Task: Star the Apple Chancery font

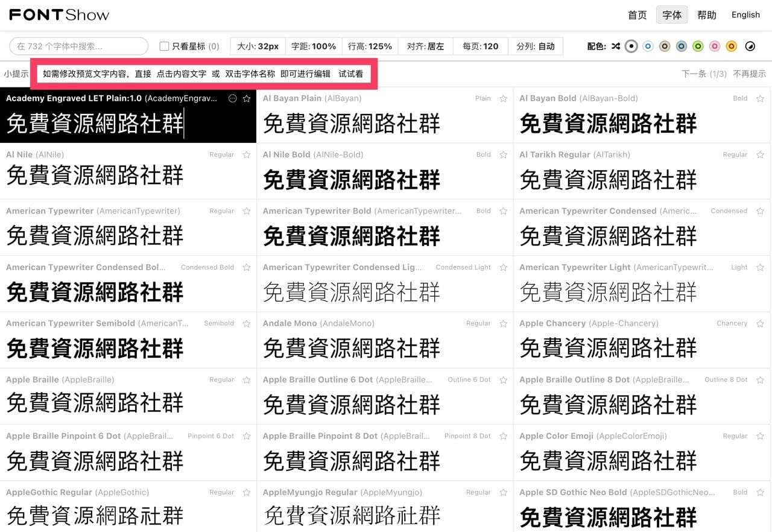Action: pyautogui.click(x=760, y=324)
